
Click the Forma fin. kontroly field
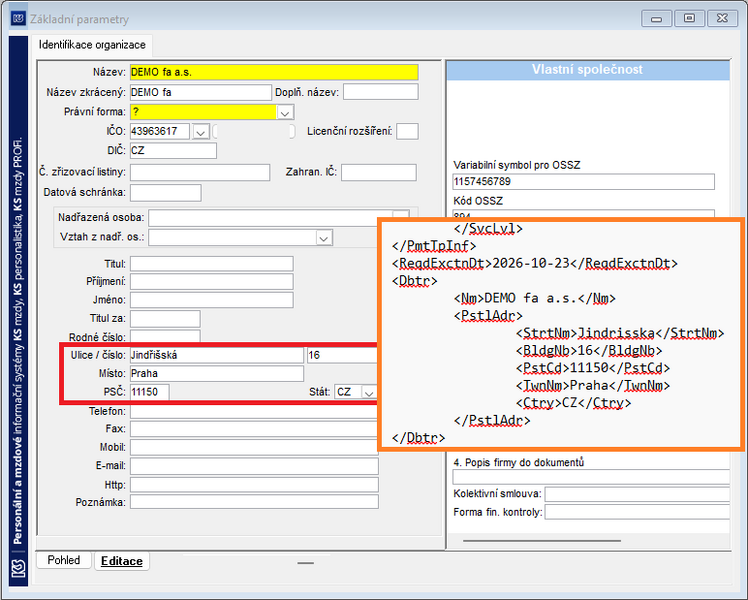[x=637, y=512]
